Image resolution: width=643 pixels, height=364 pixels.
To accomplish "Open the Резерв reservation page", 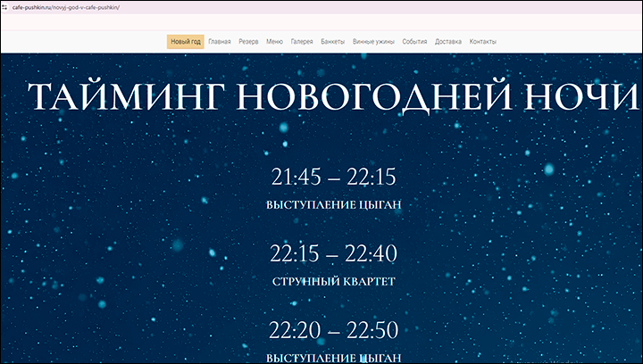I will click(248, 42).
